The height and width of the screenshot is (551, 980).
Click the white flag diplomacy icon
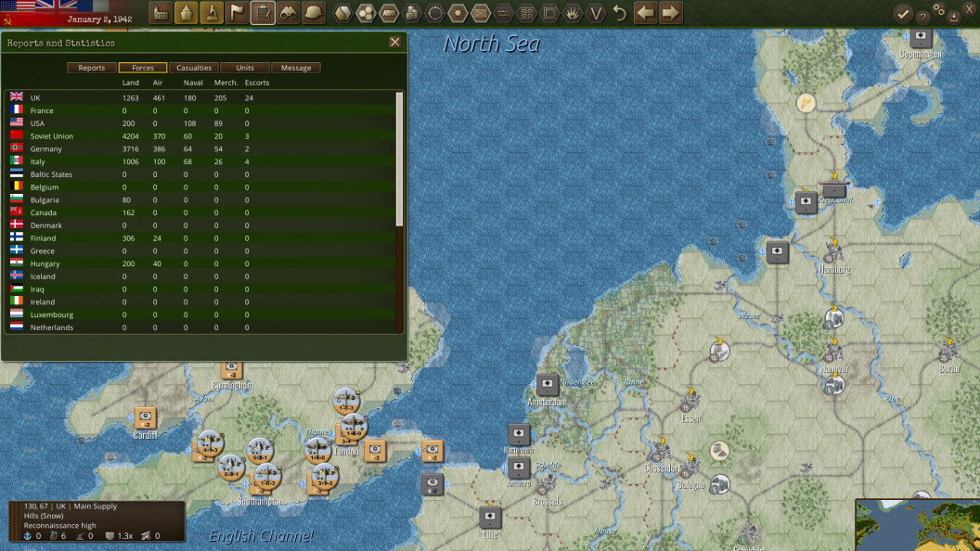238,13
